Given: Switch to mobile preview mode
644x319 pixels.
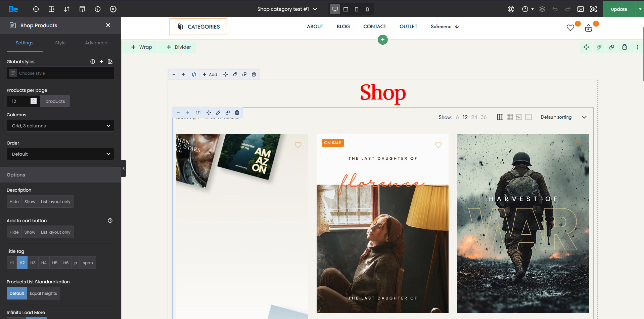Looking at the screenshot, I should click(x=367, y=9).
